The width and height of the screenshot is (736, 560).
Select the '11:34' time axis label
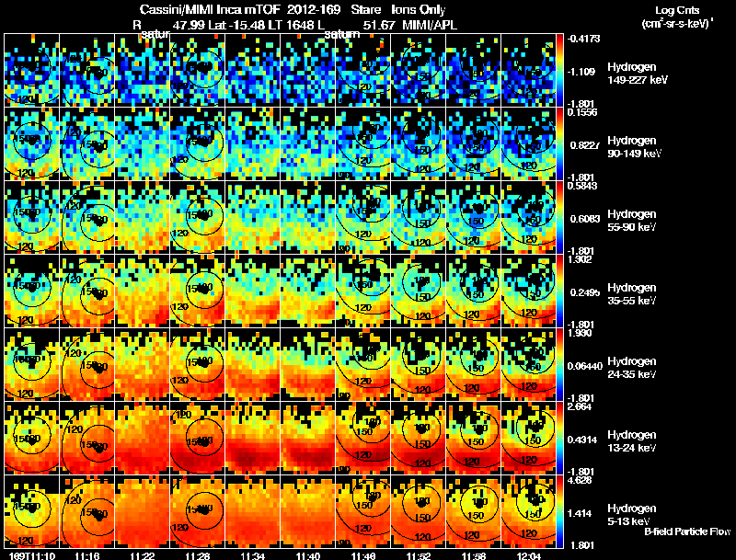click(253, 556)
